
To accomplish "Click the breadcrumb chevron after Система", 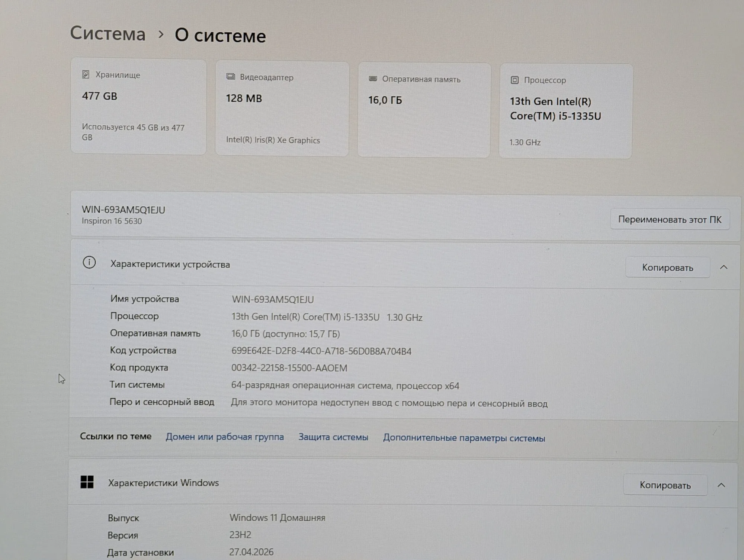I will (x=161, y=34).
